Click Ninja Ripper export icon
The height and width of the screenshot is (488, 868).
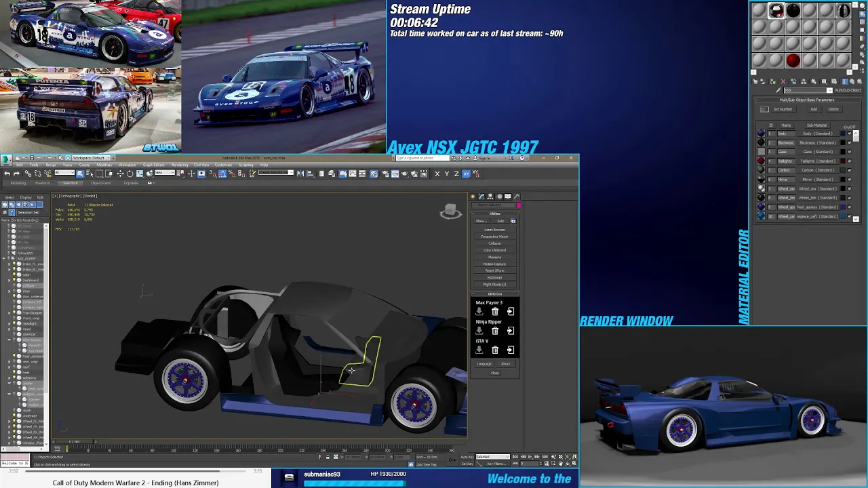(511, 331)
